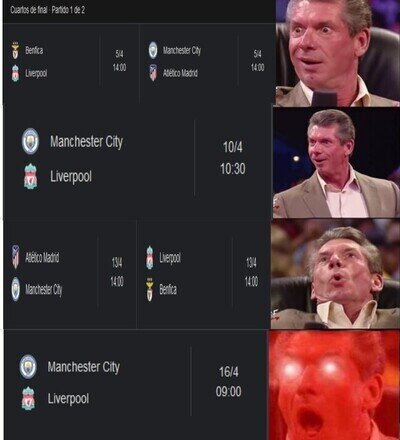This screenshot has height=440, width=400.
Task: Click the Benfica crest in the 13/4 match
Action: [150, 289]
